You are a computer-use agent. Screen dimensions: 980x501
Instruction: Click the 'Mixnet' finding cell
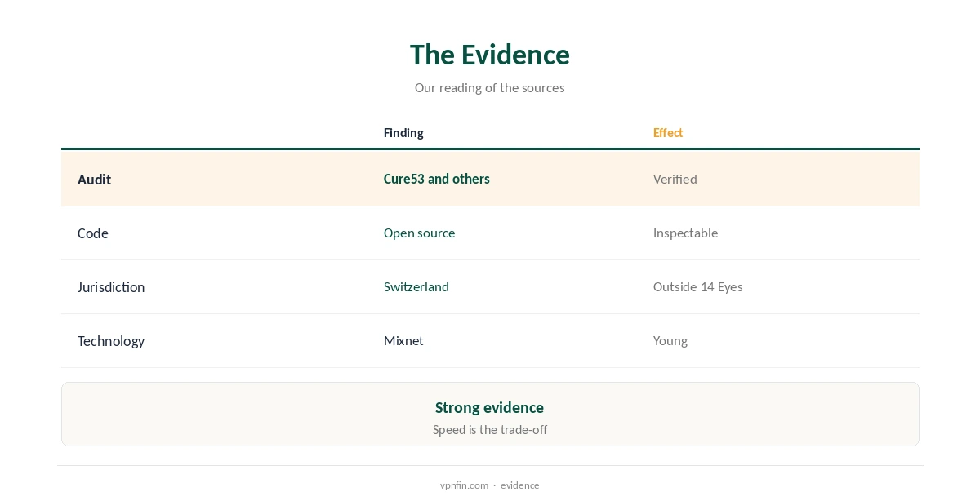click(x=403, y=340)
